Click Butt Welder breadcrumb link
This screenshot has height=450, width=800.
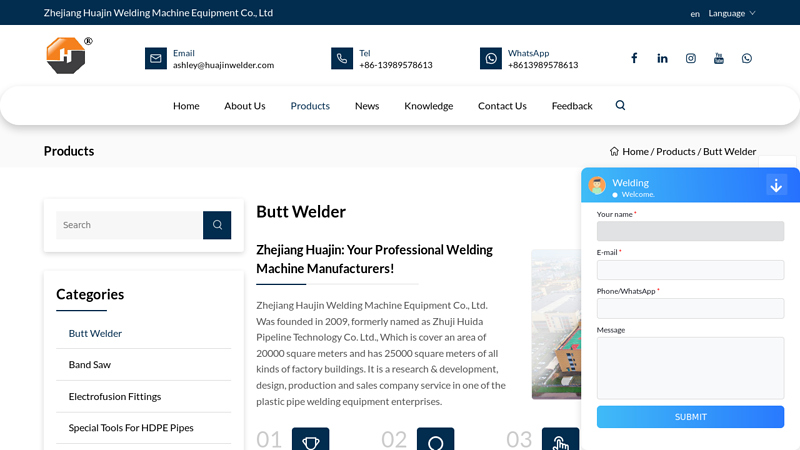tap(730, 152)
